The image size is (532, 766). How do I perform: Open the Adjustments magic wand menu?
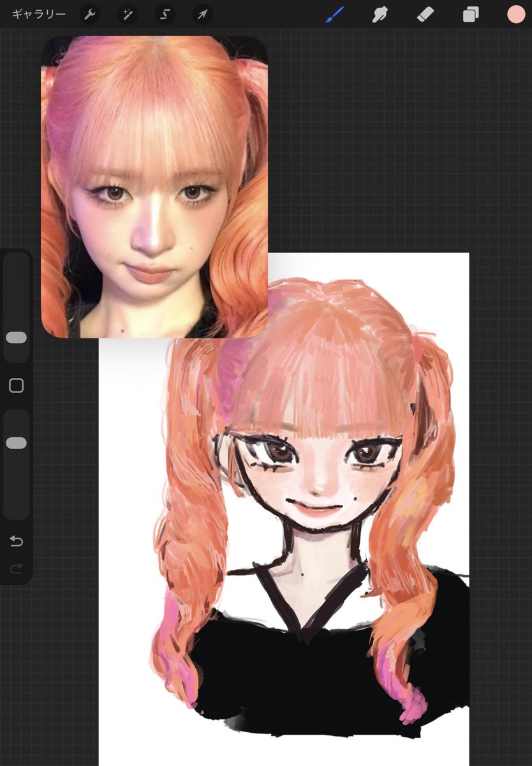[x=127, y=14]
